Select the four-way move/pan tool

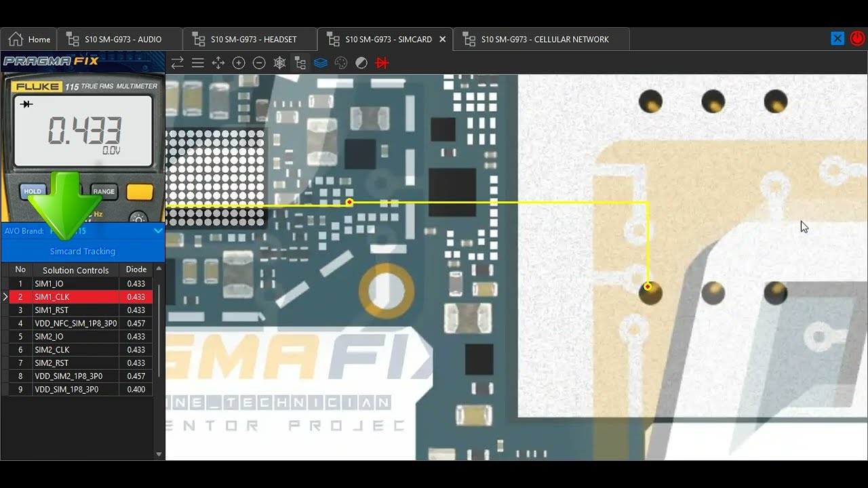coord(218,63)
